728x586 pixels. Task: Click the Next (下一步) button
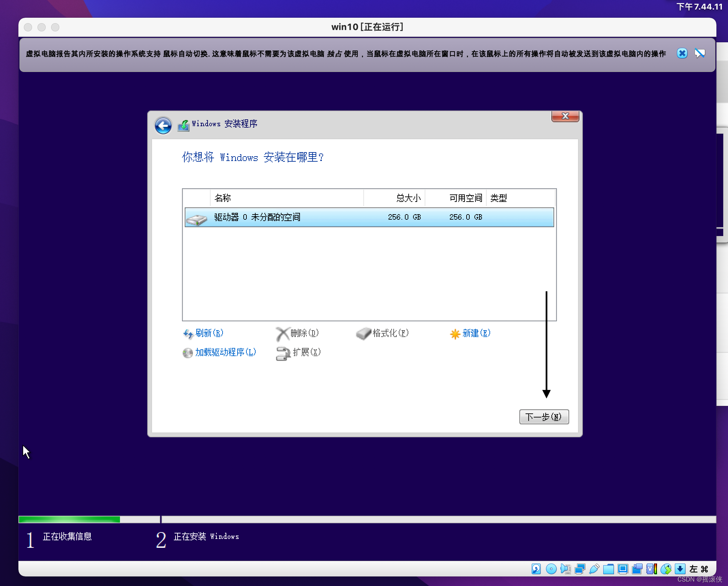pos(544,417)
